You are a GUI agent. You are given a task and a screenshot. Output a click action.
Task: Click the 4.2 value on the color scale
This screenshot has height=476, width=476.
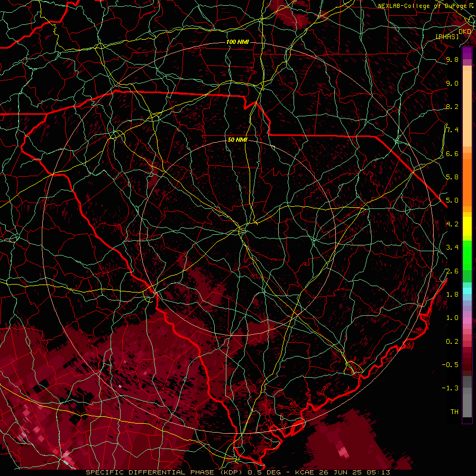tap(452, 224)
